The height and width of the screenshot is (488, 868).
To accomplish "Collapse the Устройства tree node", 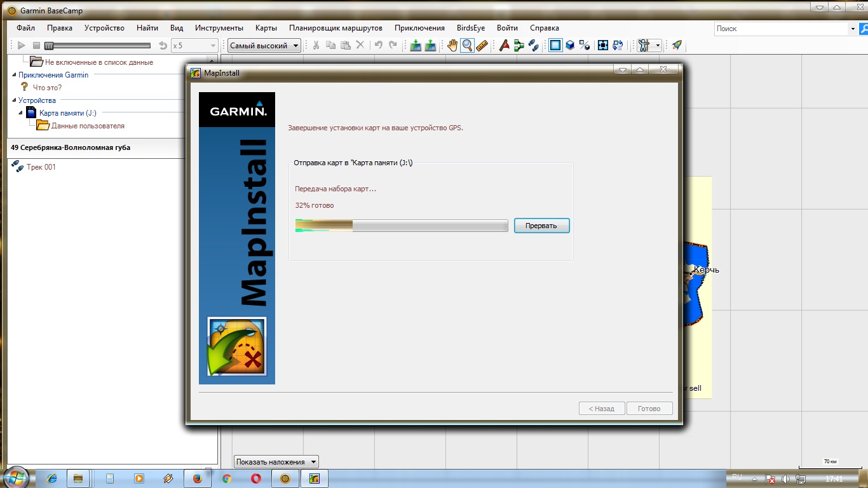I will pos(14,100).
